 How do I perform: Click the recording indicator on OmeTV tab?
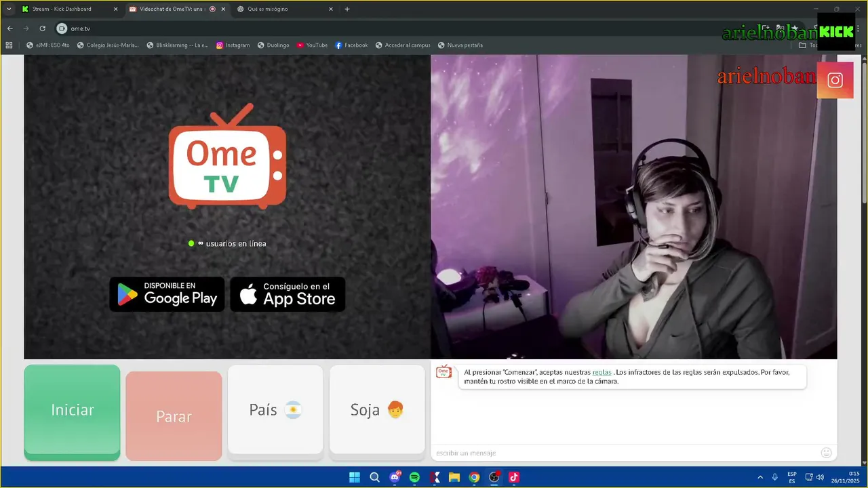(x=212, y=9)
